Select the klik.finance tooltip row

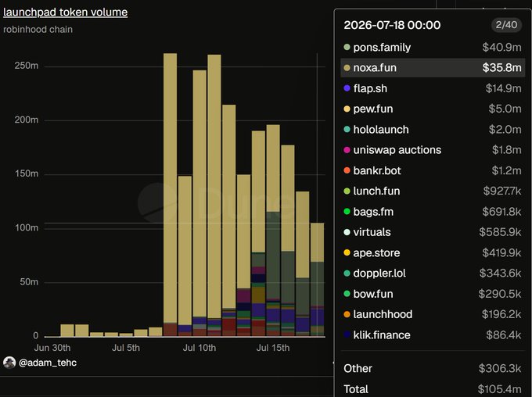[433, 335]
